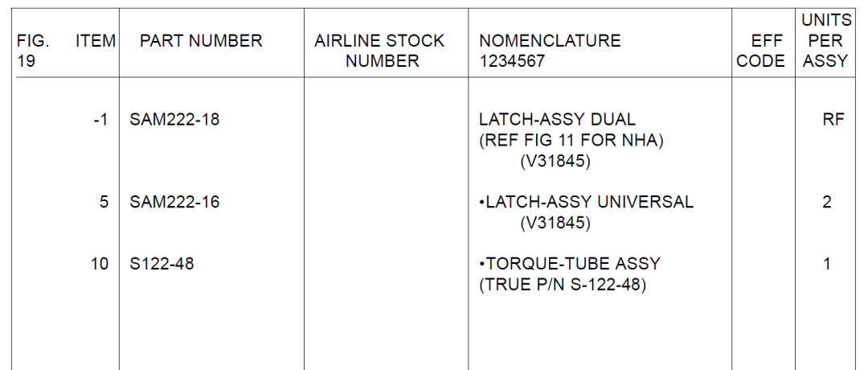Click the PART NUMBER column header

point(201,41)
